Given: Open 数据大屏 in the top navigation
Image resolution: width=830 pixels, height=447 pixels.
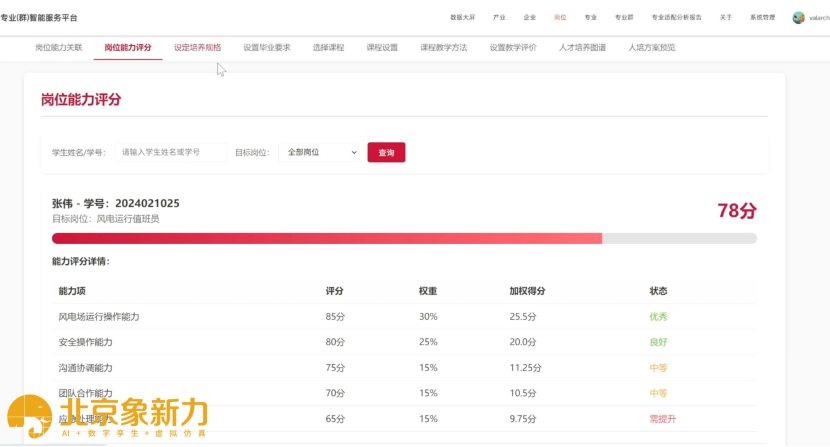Looking at the screenshot, I should (462, 18).
